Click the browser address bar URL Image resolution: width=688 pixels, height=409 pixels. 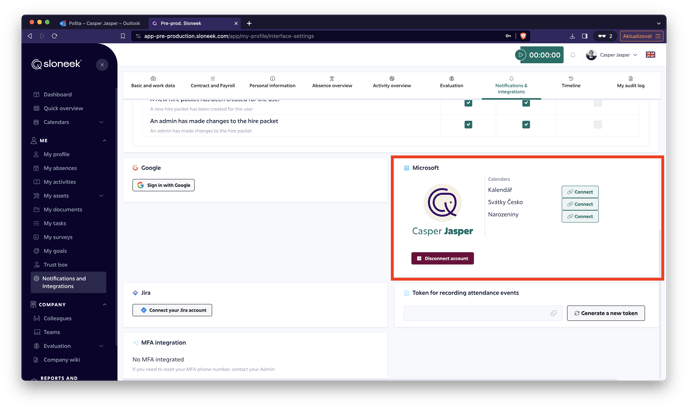pos(229,36)
